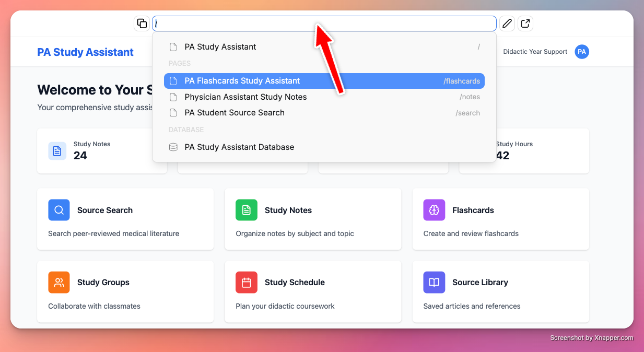Click the pencil edit icon
The width and height of the screenshot is (644, 352).
(507, 24)
